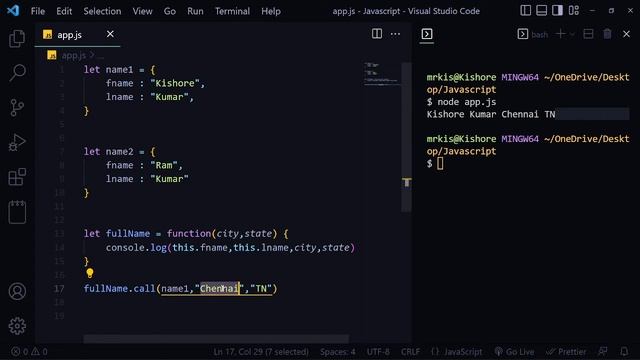Screen dimensions: 640x360
Task: Change indentation via Spaces: 4
Action: pyautogui.click(x=338, y=351)
